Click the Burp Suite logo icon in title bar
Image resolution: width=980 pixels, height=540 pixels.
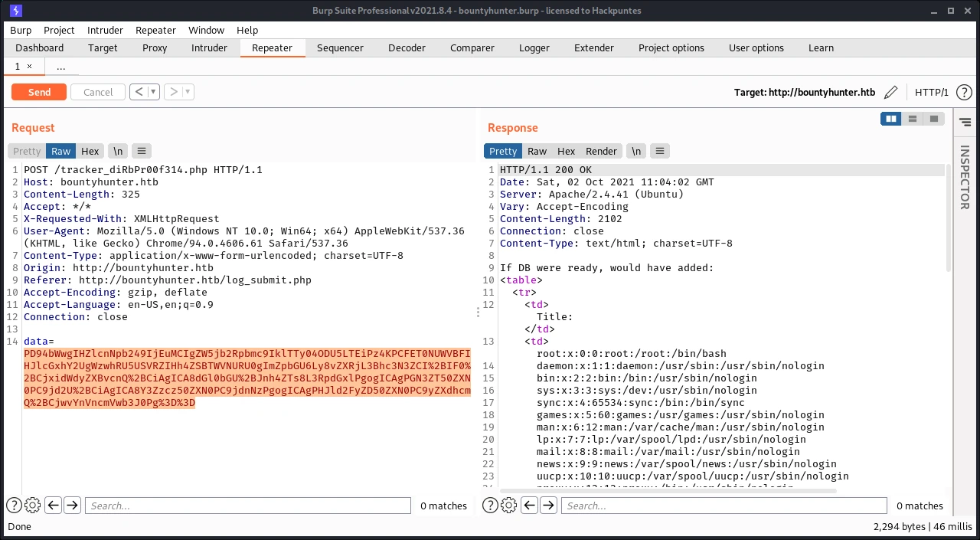16,11
